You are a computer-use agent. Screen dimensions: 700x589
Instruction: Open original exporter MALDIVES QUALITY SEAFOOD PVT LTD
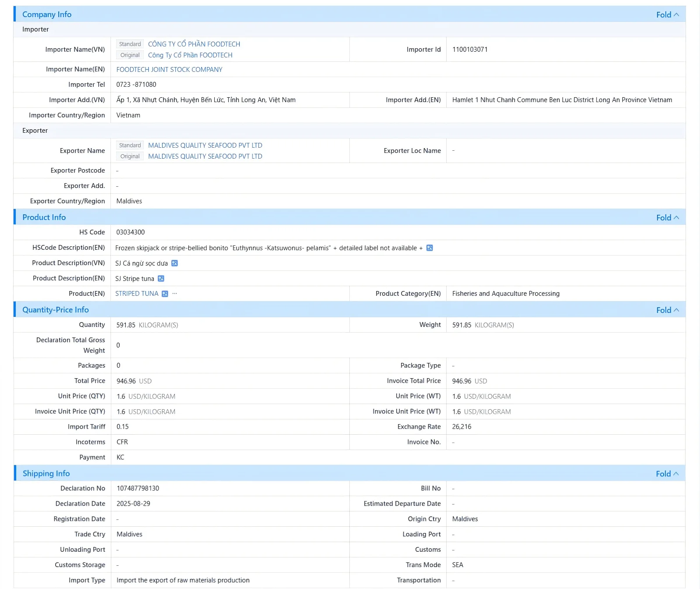click(205, 156)
